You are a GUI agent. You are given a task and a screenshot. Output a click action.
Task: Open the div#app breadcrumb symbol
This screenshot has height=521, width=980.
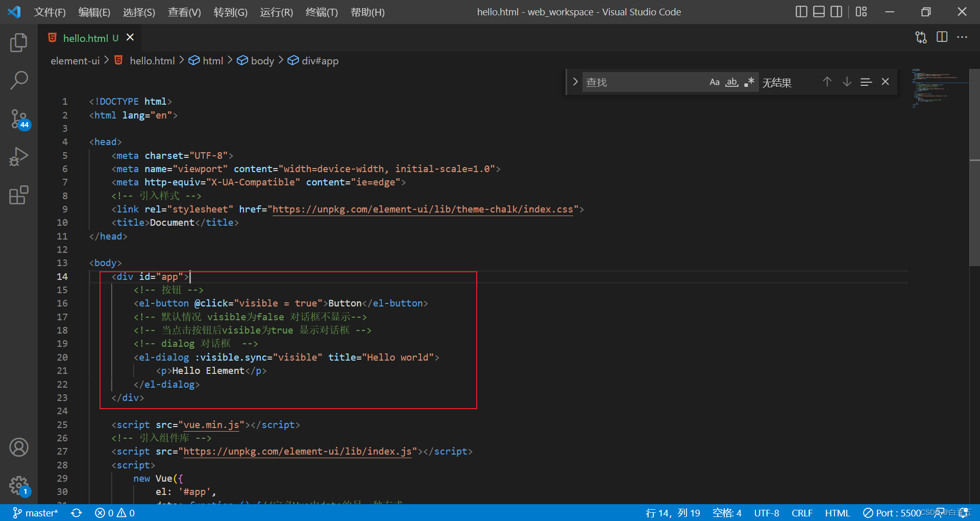[313, 61]
